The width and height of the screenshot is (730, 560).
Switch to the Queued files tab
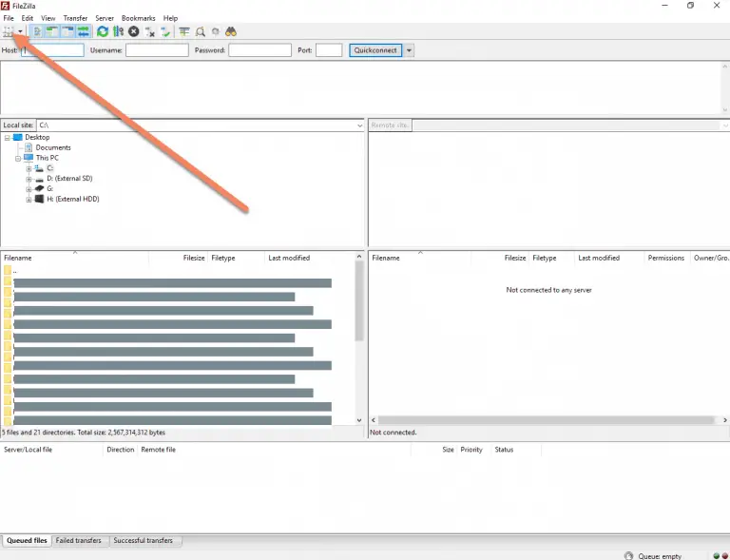[x=27, y=540]
